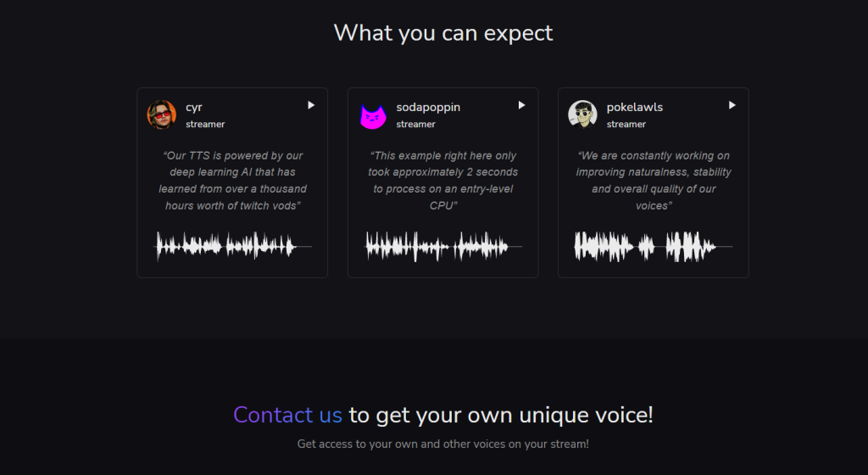Screen dimensions: 868x475
Task: Click cyr's avatar picture
Action: (x=161, y=115)
